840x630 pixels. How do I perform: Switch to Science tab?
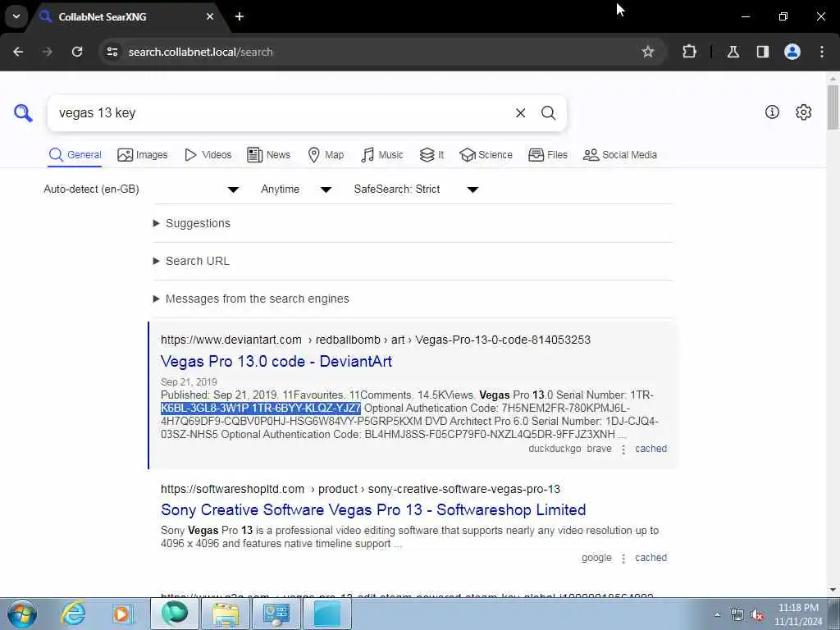pos(486,155)
